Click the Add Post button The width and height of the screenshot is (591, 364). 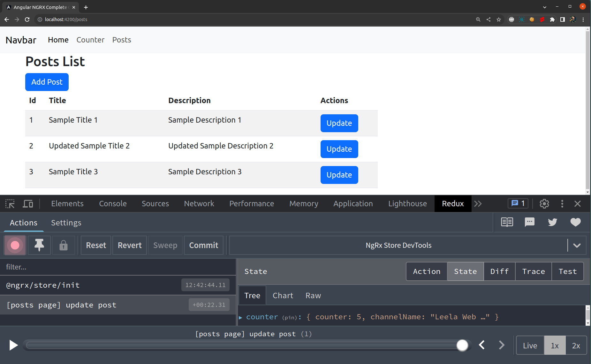[47, 82]
